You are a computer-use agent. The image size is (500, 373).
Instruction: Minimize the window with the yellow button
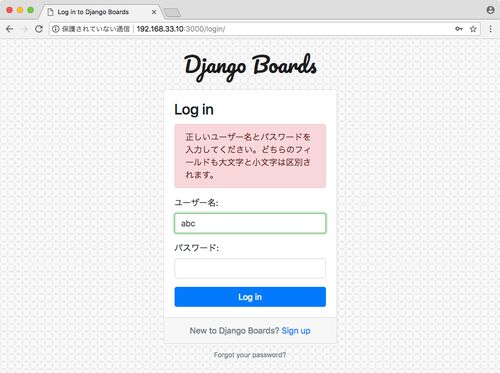(x=20, y=10)
